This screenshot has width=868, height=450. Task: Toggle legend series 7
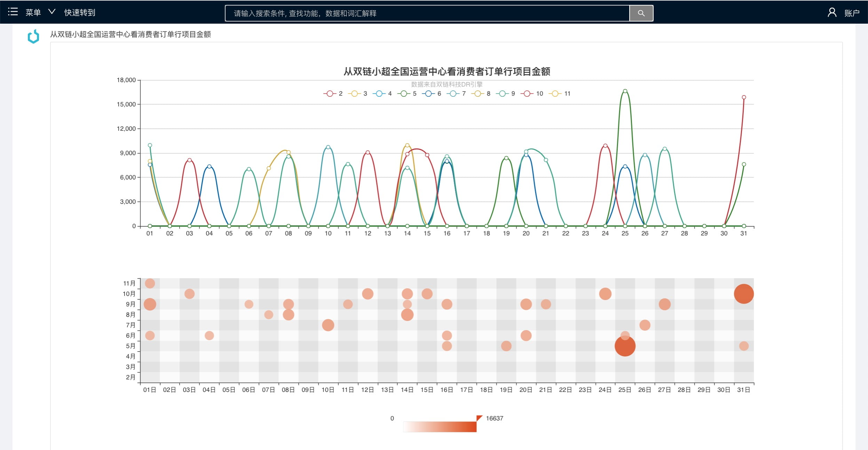(456, 94)
